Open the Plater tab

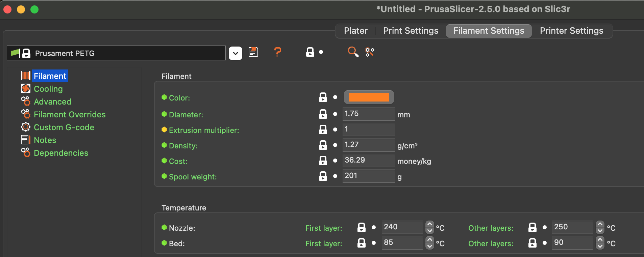click(355, 31)
